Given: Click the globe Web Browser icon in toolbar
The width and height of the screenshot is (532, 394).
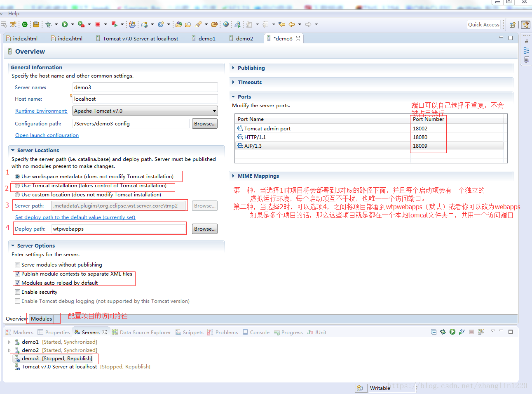Looking at the screenshot, I should [x=226, y=24].
